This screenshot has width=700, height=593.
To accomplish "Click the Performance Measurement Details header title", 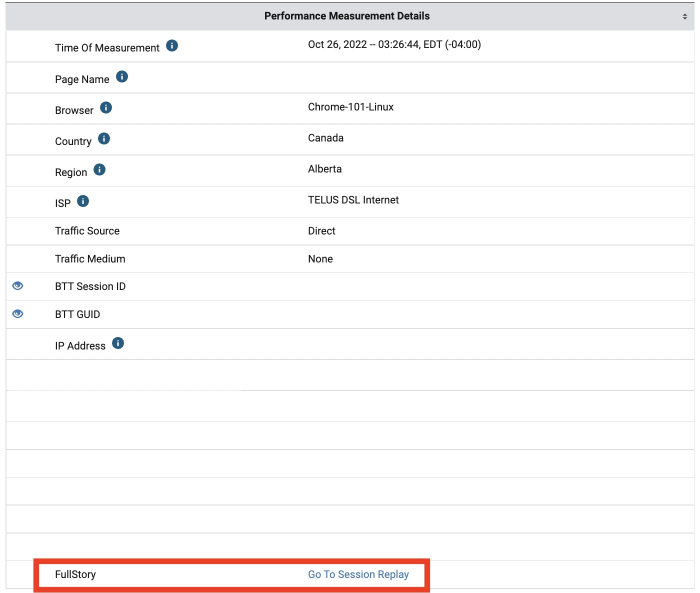I will click(346, 16).
